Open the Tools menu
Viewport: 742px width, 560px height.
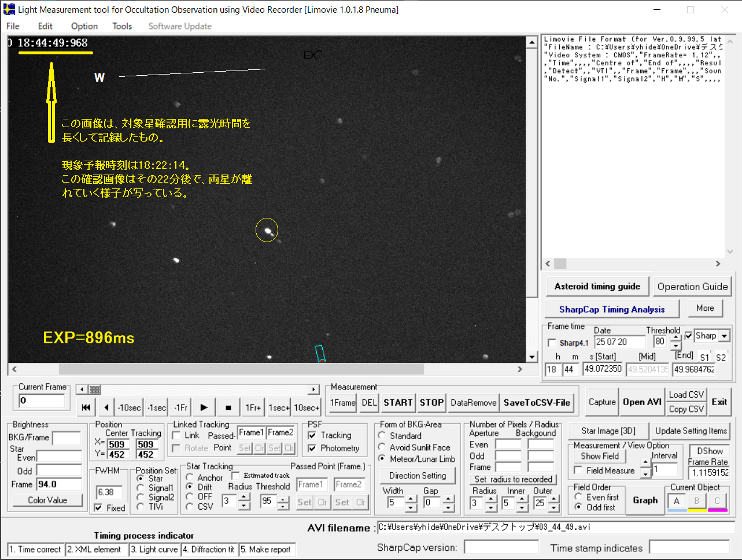[x=122, y=26]
